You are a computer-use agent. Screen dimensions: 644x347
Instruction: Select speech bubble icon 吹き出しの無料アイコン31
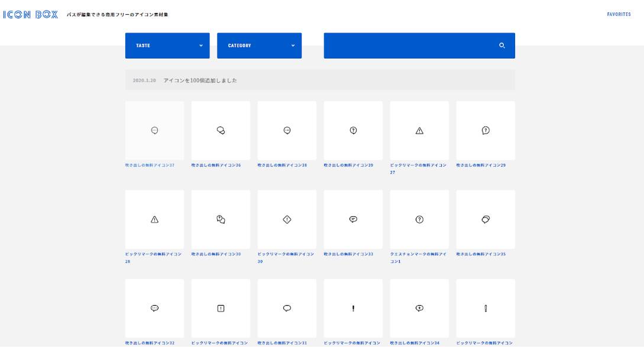point(287,308)
